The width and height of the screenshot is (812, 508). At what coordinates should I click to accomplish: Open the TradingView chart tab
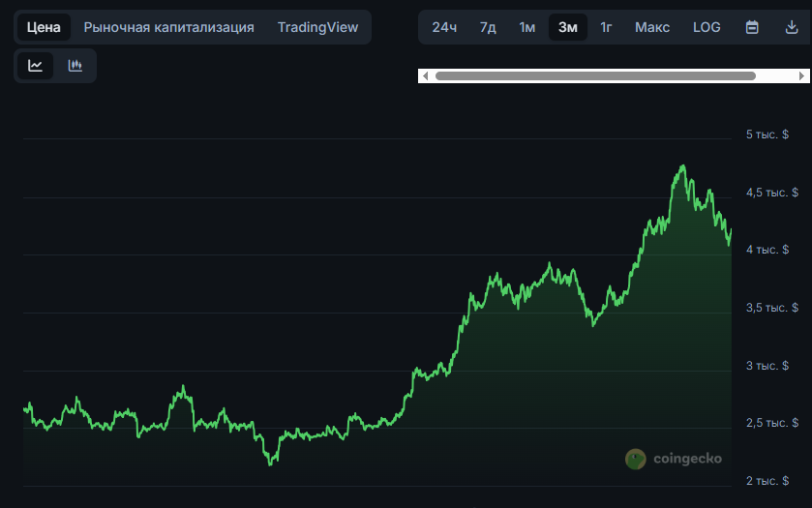click(317, 27)
